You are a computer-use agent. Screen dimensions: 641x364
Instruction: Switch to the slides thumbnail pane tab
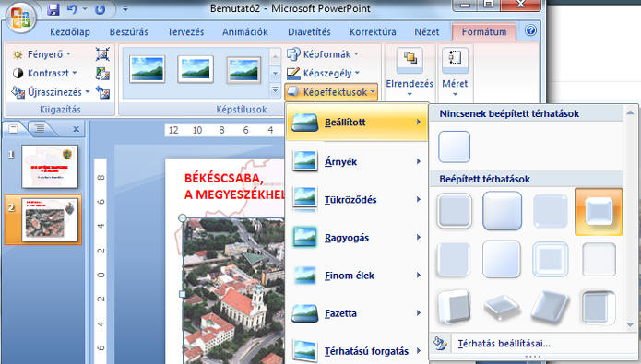click(x=14, y=129)
